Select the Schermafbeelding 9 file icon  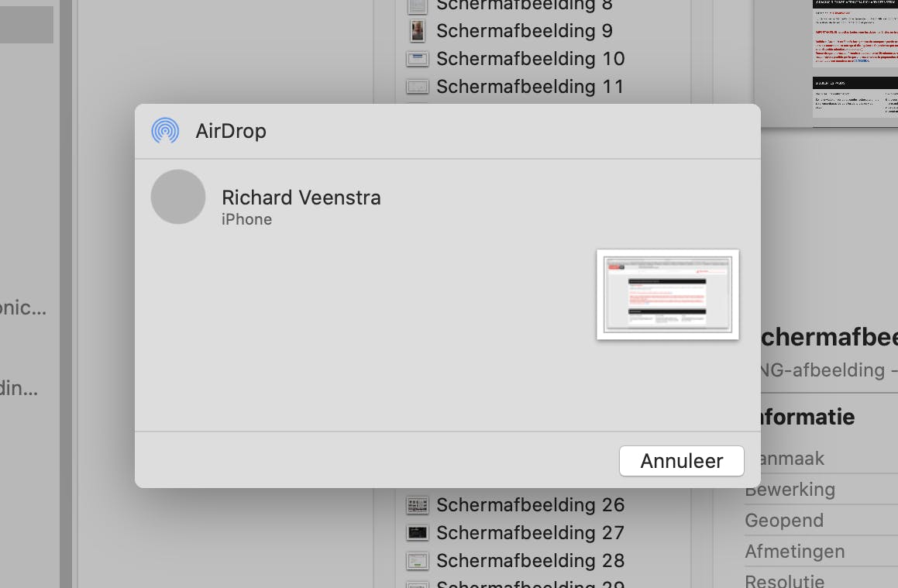tap(417, 31)
